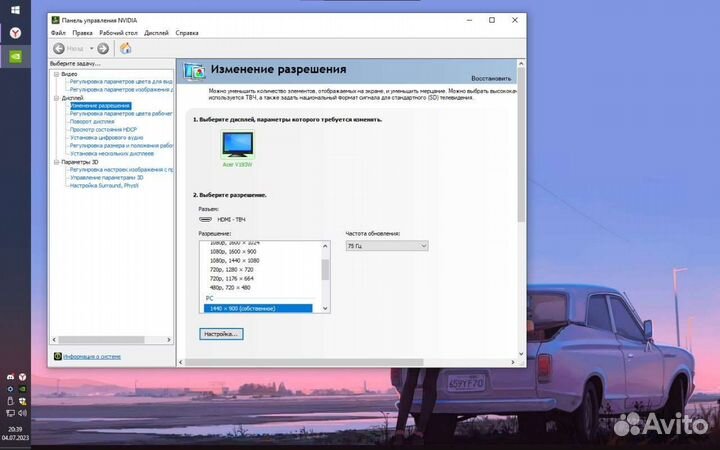This screenshot has width=720, height=450.
Task: Click the Информация о системе link
Action: coord(92,356)
